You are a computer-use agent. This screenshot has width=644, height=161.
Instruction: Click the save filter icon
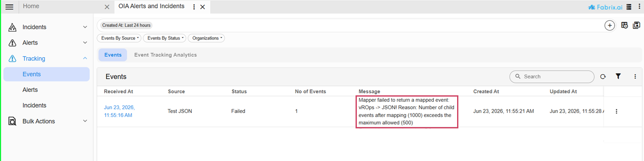(636, 25)
